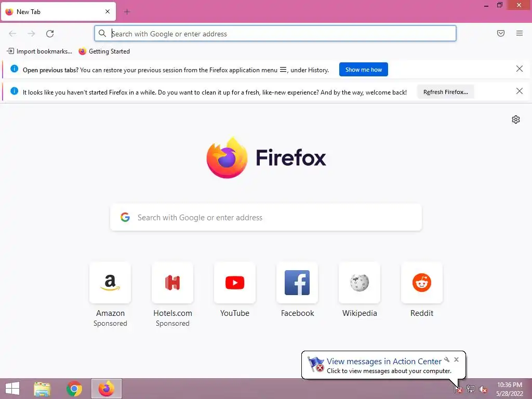Open the Getting Started bookmark

click(x=104, y=51)
